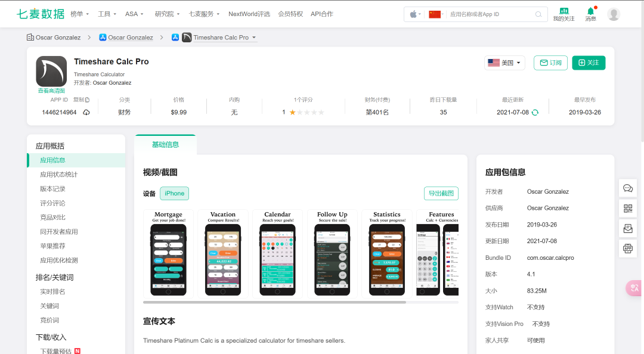Open 会员特权 menu item
This screenshot has height=354, width=644.
point(290,14)
